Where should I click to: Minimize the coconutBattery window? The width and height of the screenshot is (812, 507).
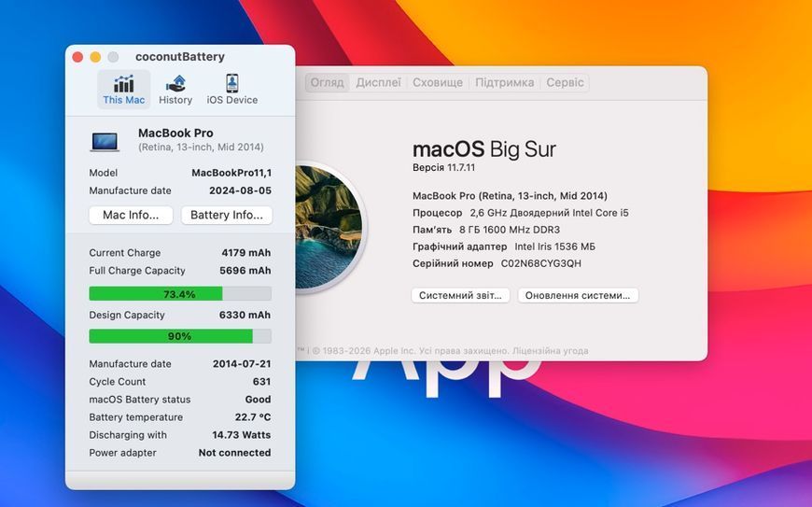coord(95,57)
